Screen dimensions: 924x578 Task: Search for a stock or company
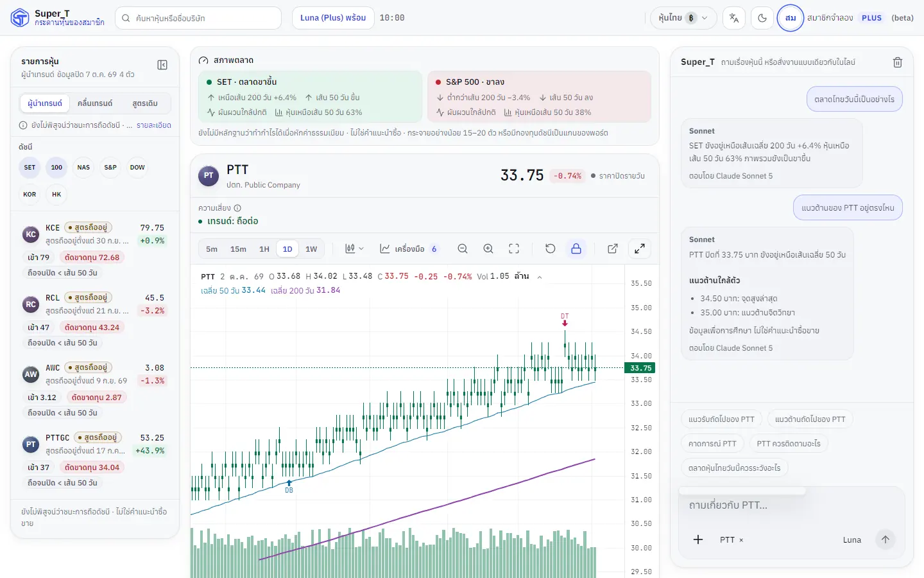(x=198, y=18)
